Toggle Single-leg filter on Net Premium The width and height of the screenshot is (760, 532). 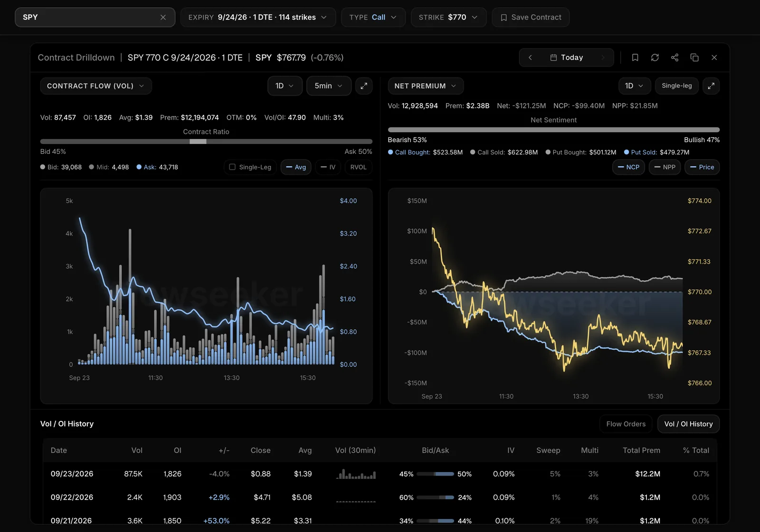click(x=677, y=86)
